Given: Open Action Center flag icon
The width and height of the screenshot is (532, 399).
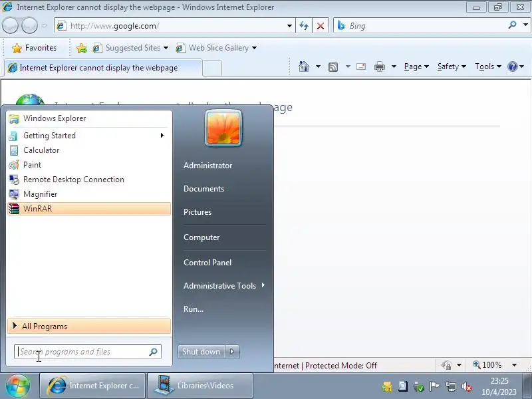Looking at the screenshot, I should 434,386.
